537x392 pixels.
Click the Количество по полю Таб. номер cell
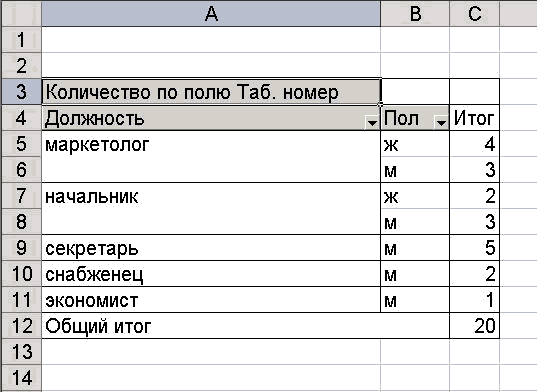point(211,92)
